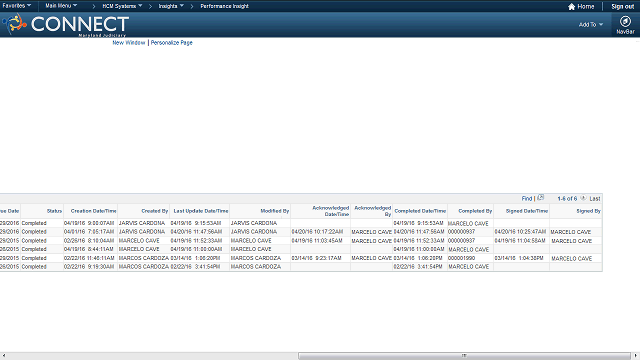The image size is (640, 360).
Task: Sort by Completed Date/Time column
Action: (x=420, y=211)
